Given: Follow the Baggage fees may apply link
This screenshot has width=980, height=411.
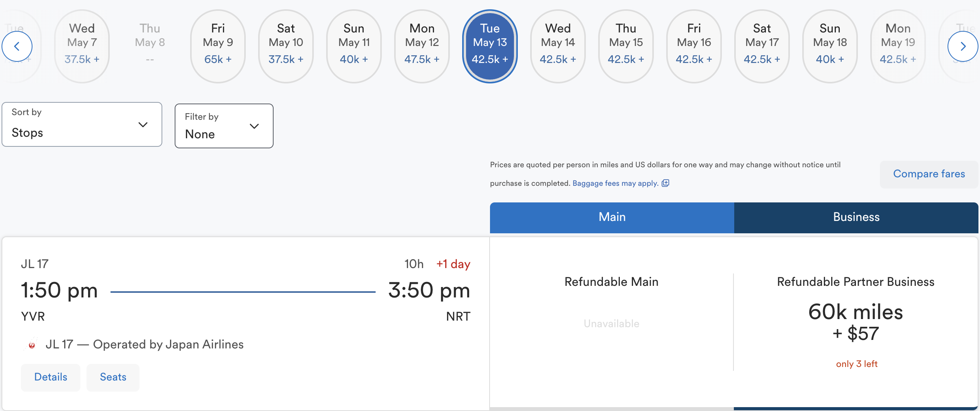Looking at the screenshot, I should 616,183.
